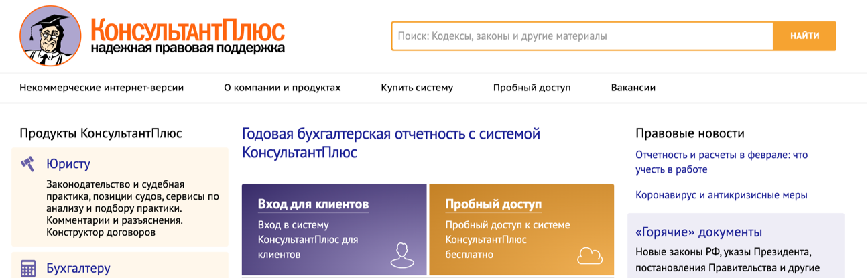Click the calculator icon next to Бухгалтеру
This screenshot has height=278, width=868.
tap(28, 269)
